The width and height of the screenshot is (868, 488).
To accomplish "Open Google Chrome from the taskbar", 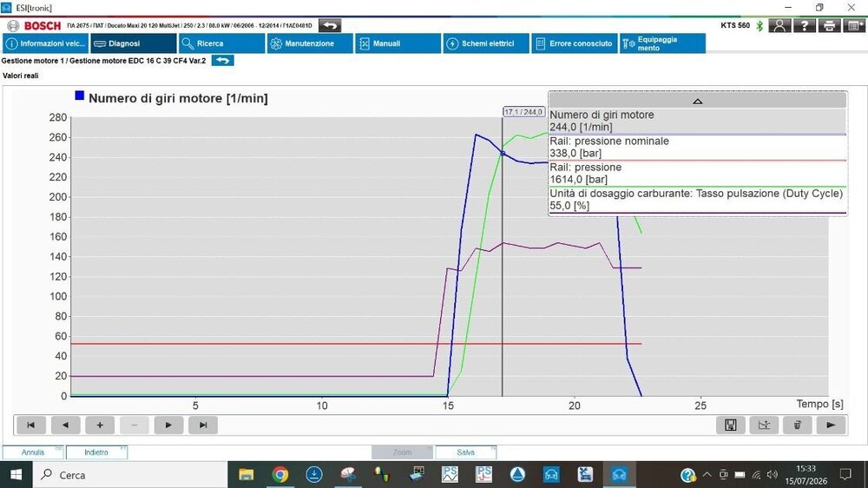I will (x=280, y=475).
